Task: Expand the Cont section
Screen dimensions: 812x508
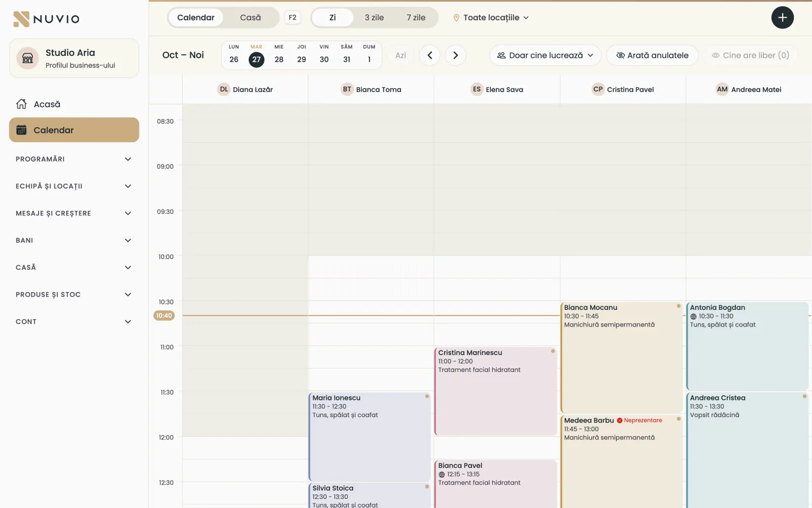Action: [x=74, y=322]
